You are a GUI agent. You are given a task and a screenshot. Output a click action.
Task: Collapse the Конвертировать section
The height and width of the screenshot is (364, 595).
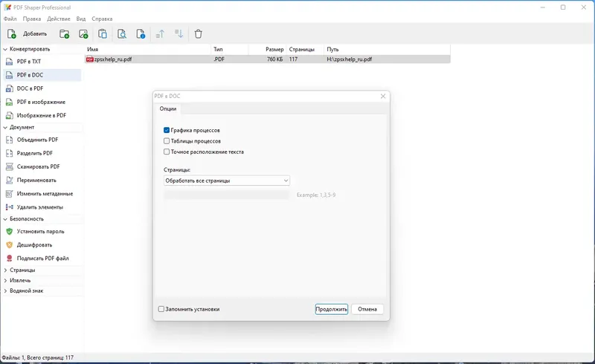point(5,49)
